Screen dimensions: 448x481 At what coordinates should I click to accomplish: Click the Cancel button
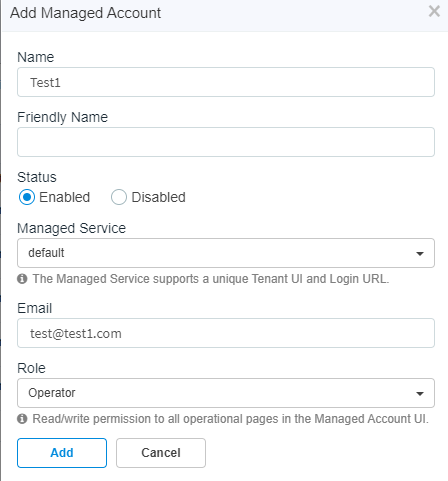[x=161, y=453]
